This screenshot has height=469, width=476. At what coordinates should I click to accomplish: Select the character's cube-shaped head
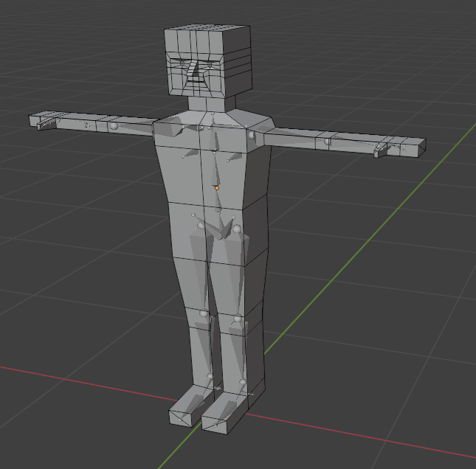coord(208,61)
